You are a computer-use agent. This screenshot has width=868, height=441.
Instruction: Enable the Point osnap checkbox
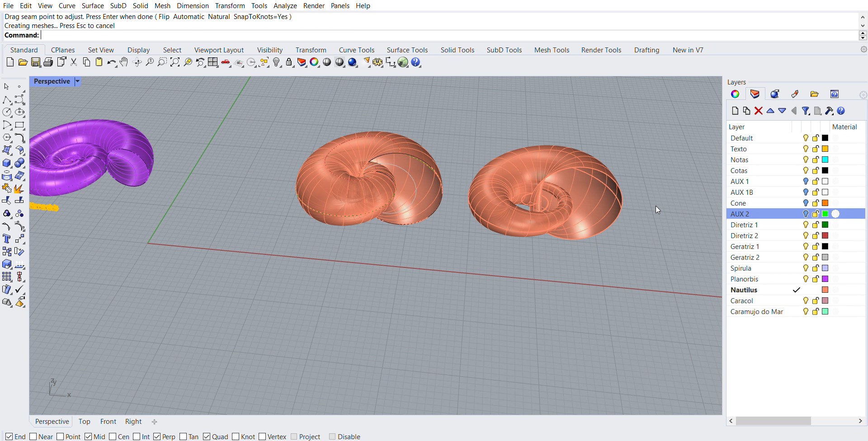coord(60,436)
